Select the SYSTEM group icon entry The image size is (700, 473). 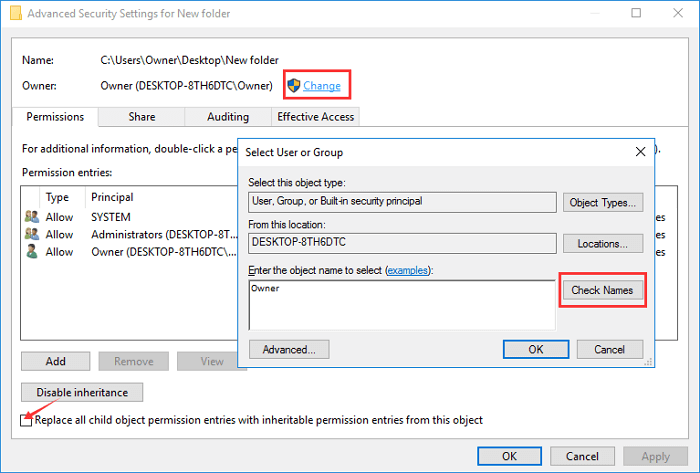tap(32, 217)
